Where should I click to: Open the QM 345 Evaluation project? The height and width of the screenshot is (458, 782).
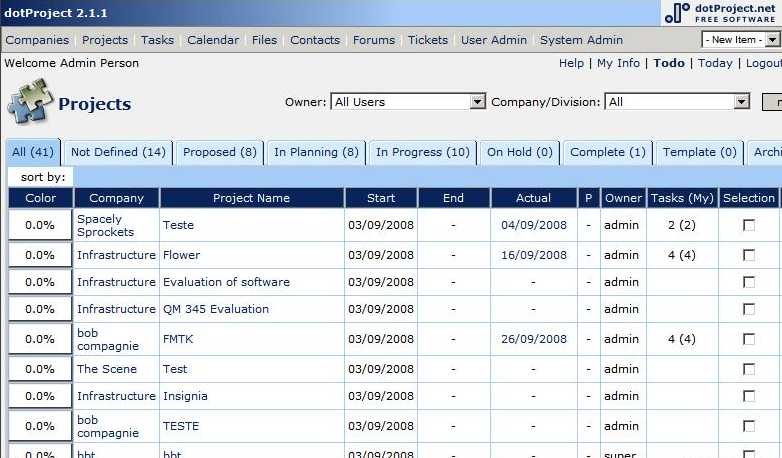216,309
